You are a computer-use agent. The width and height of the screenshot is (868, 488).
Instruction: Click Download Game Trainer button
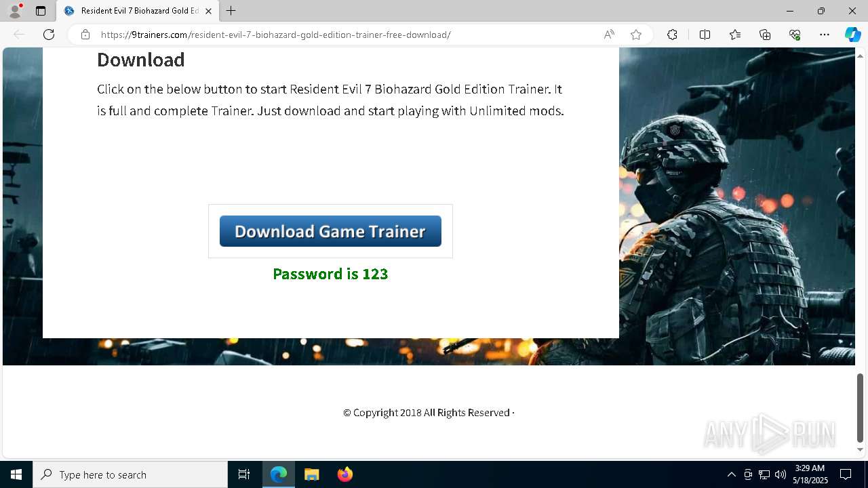pyautogui.click(x=330, y=231)
